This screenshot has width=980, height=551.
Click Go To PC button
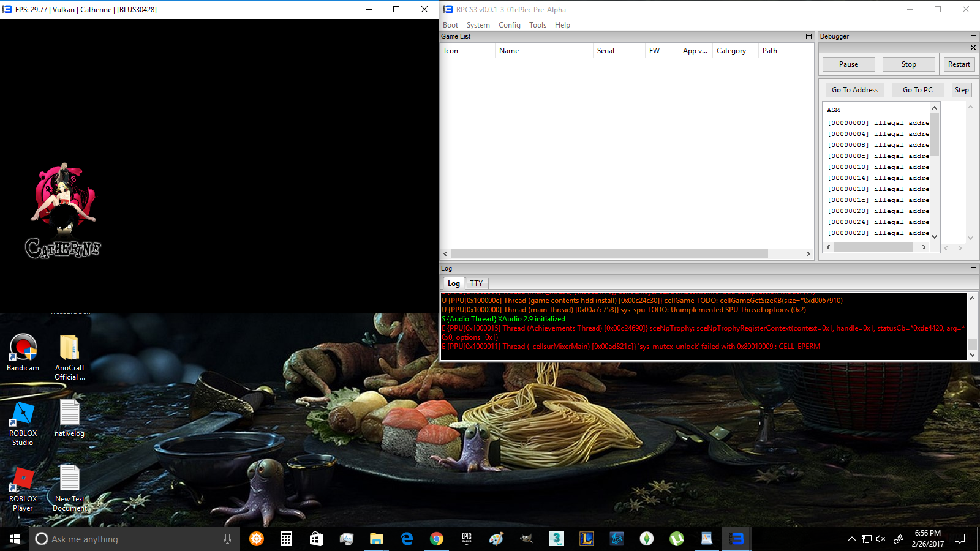(918, 90)
